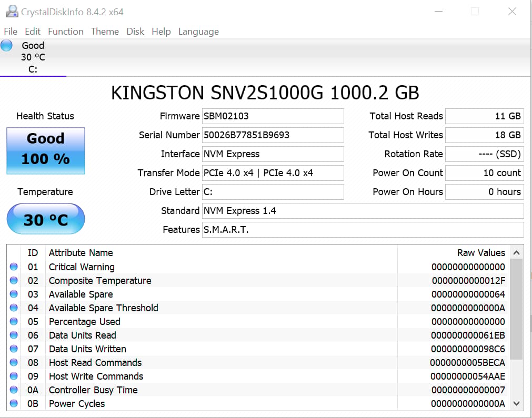The height and width of the screenshot is (418, 532).
Task: Click the Attribute Name column header
Action: pos(81,253)
